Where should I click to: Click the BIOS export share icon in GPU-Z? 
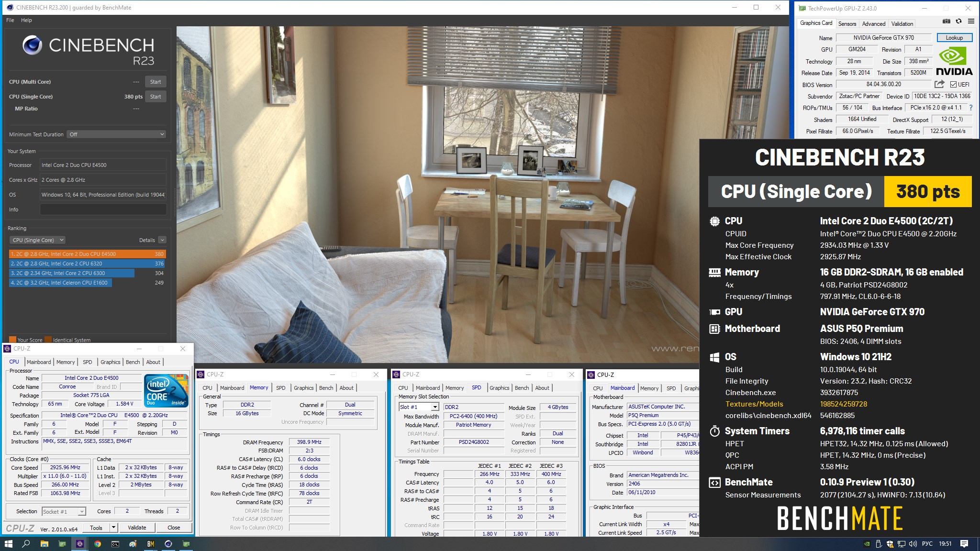pos(939,84)
